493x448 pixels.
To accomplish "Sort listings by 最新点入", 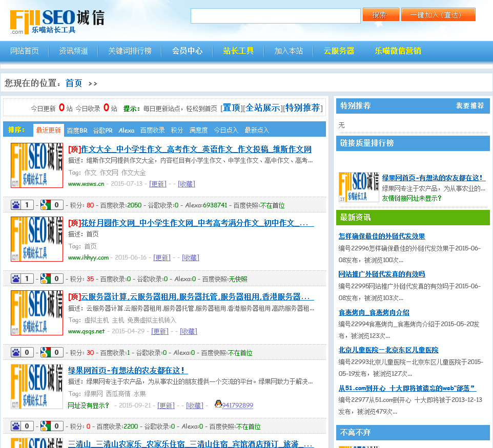I will click(257, 130).
